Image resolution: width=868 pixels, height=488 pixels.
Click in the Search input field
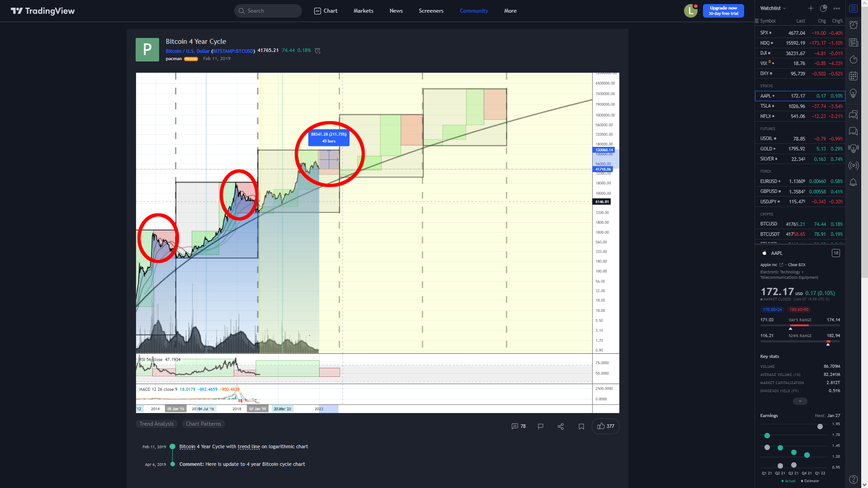(271, 11)
